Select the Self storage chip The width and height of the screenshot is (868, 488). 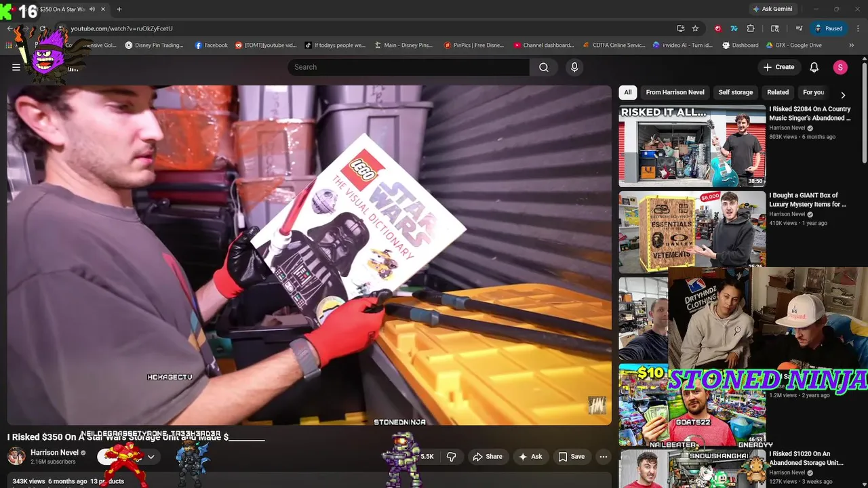[736, 92]
